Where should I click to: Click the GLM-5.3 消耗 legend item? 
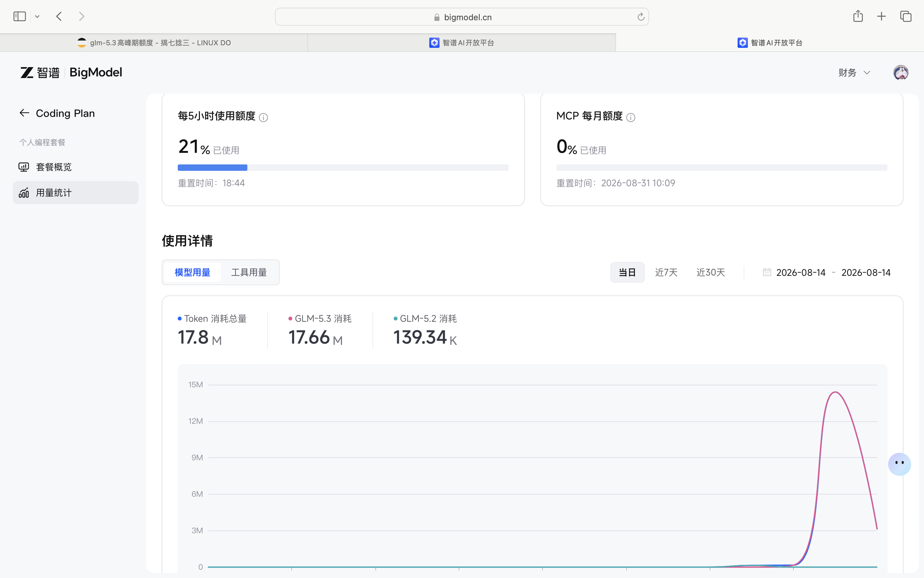coord(320,319)
